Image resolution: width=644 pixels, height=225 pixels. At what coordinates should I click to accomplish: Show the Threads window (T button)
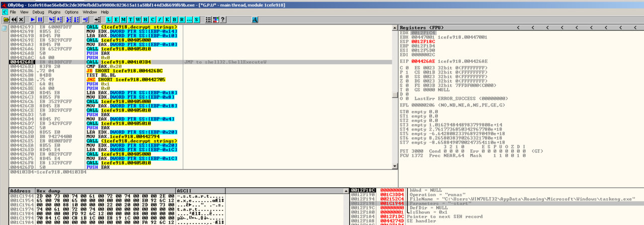[x=131, y=20]
